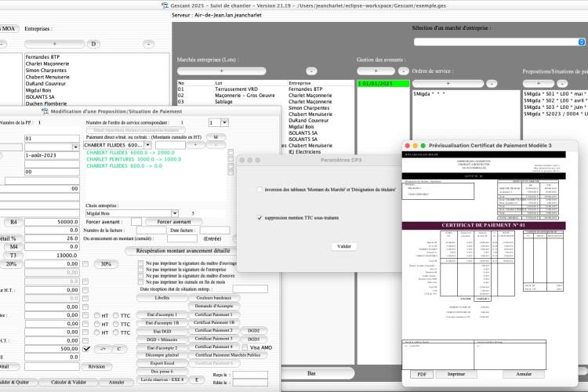
Task: Click the Couleurs bandeaux button
Action: (214, 298)
